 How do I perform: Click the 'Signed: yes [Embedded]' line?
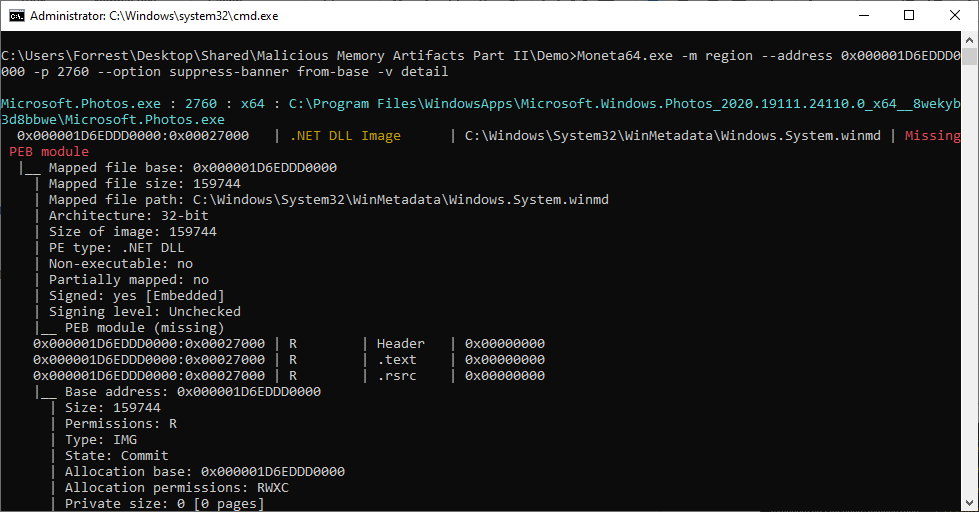pyautogui.click(x=136, y=295)
